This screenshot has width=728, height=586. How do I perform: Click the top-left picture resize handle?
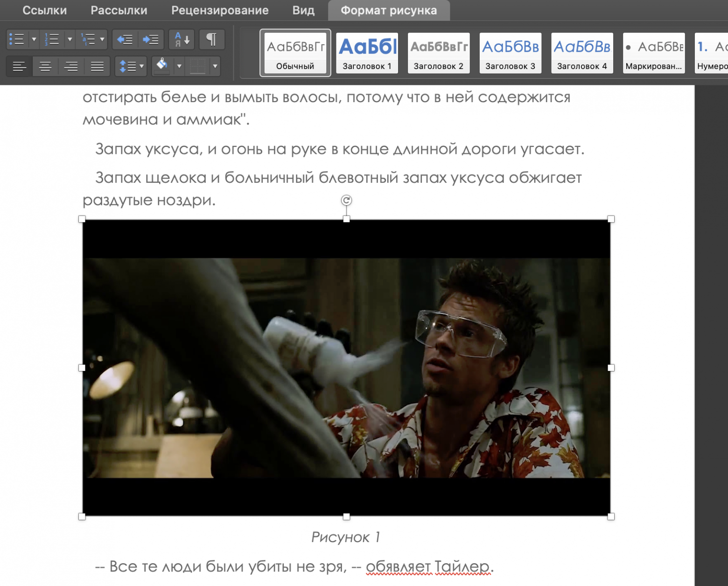coord(82,219)
